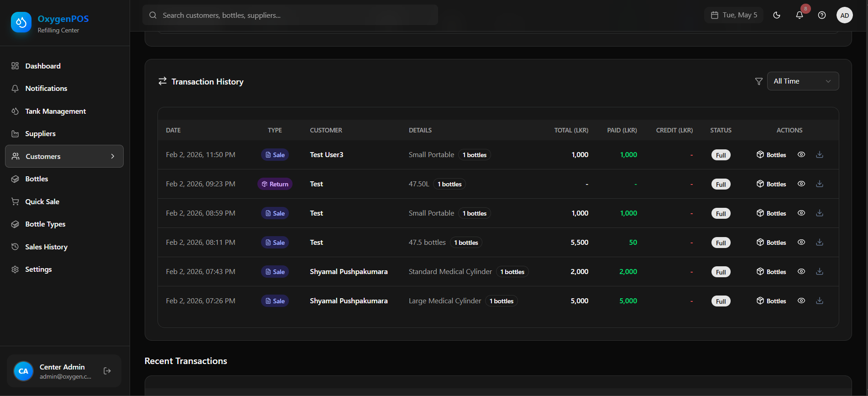The height and width of the screenshot is (396, 868).
Task: Click the 1 bottles tag beside Large Medical Cylinder
Action: (x=502, y=301)
